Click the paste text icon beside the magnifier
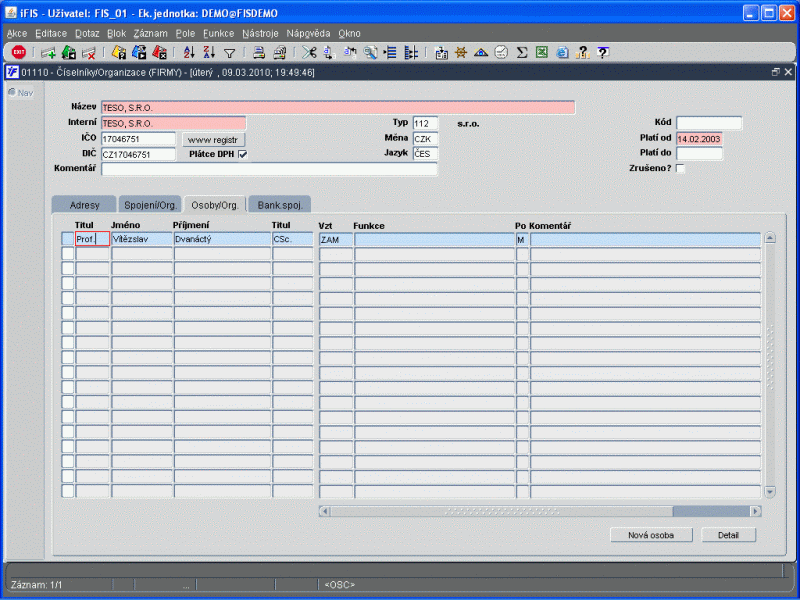The height and width of the screenshot is (600, 800). [x=350, y=52]
